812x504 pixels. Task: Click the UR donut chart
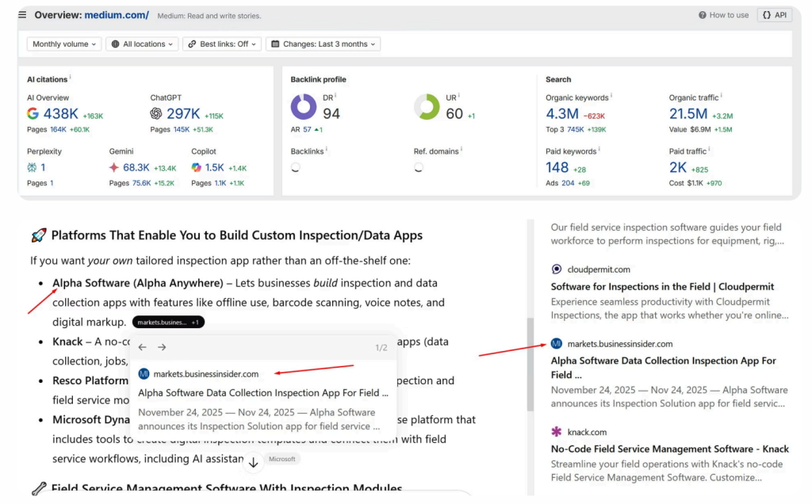tap(427, 107)
